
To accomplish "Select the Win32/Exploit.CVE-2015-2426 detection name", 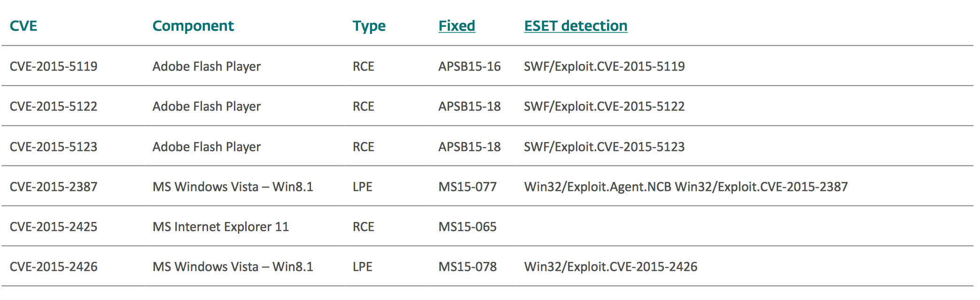I will click(611, 267).
